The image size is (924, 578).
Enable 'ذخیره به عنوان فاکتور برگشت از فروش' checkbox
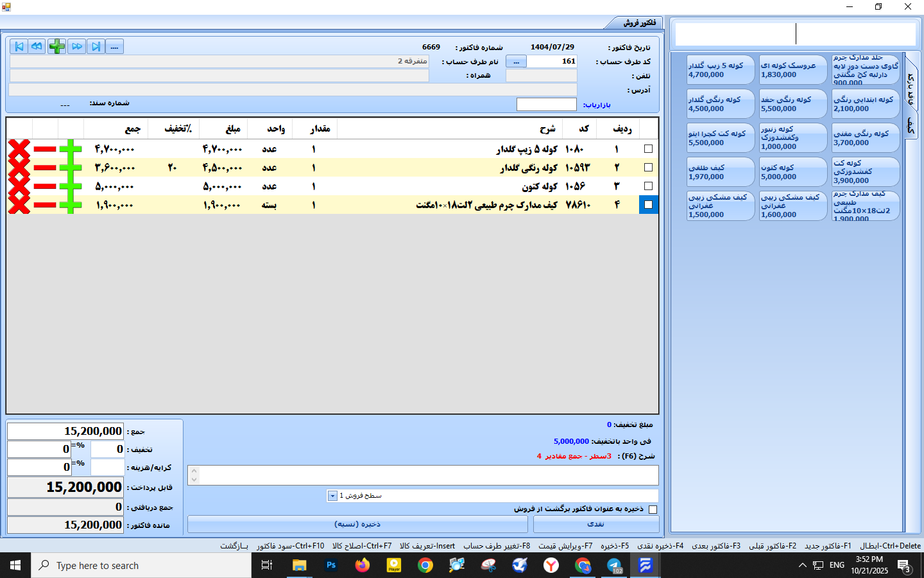(653, 509)
